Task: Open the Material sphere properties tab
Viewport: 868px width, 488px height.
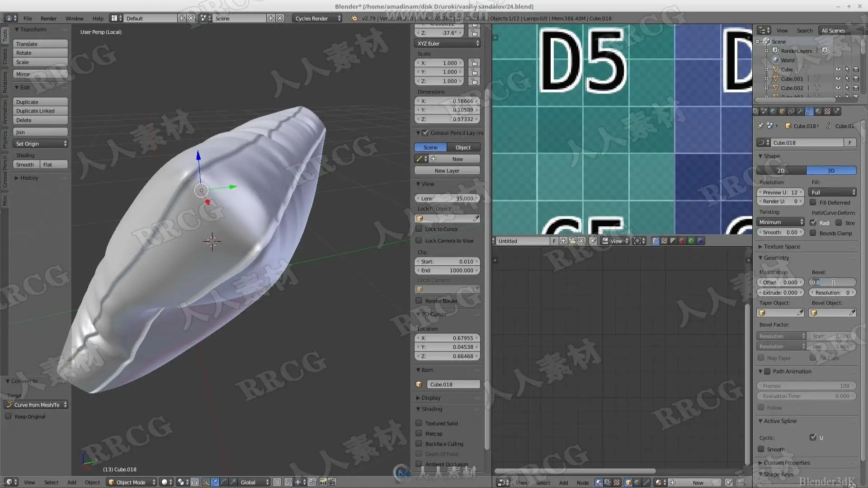Action: 818,111
